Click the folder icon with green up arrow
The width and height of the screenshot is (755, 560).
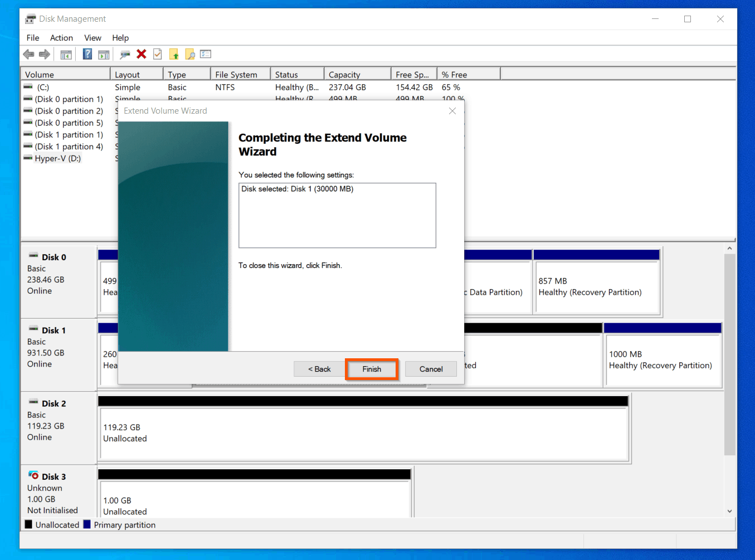point(174,53)
